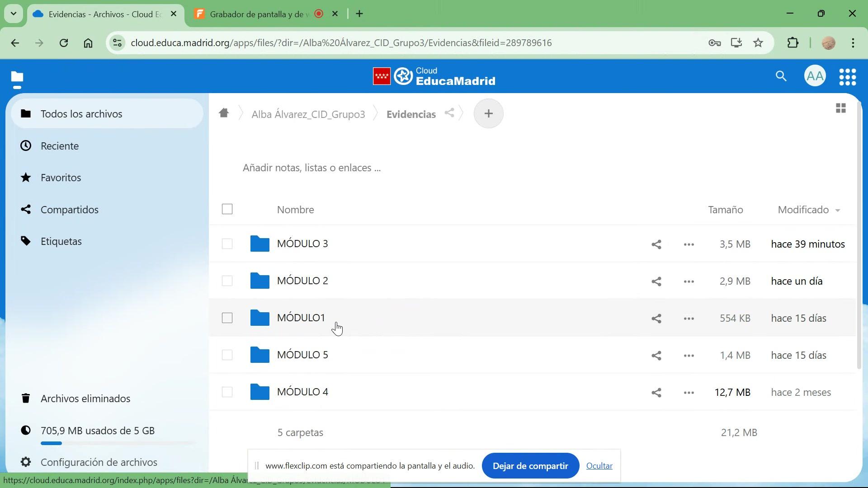Click Dejar de compartir button

point(530,466)
